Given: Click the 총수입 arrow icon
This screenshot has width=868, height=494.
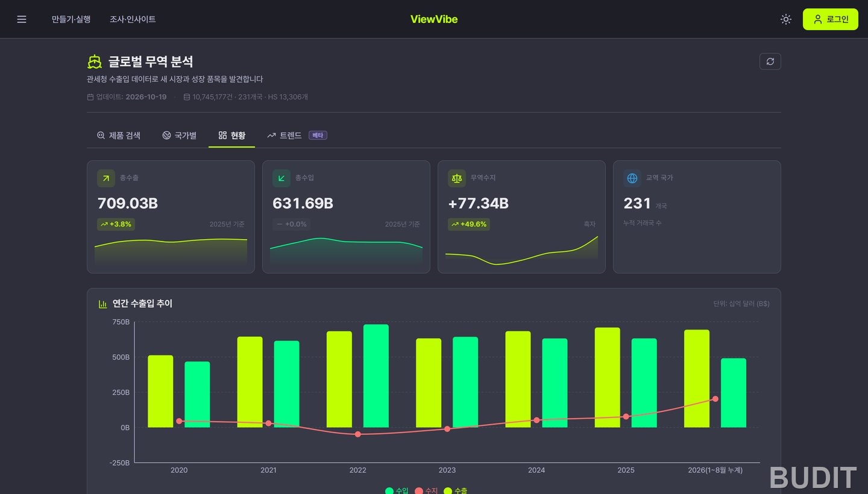Looking at the screenshot, I should pyautogui.click(x=281, y=178).
